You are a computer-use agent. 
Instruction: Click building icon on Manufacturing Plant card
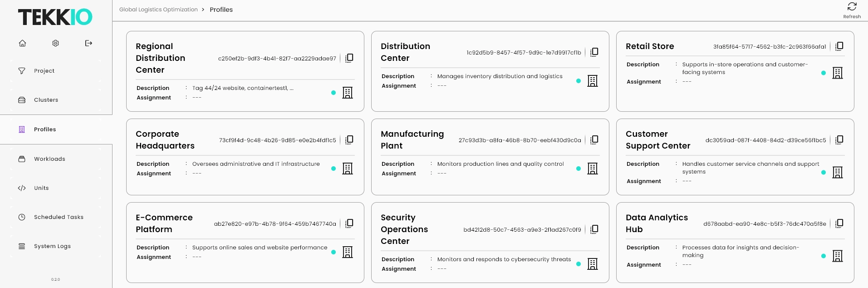(x=593, y=169)
